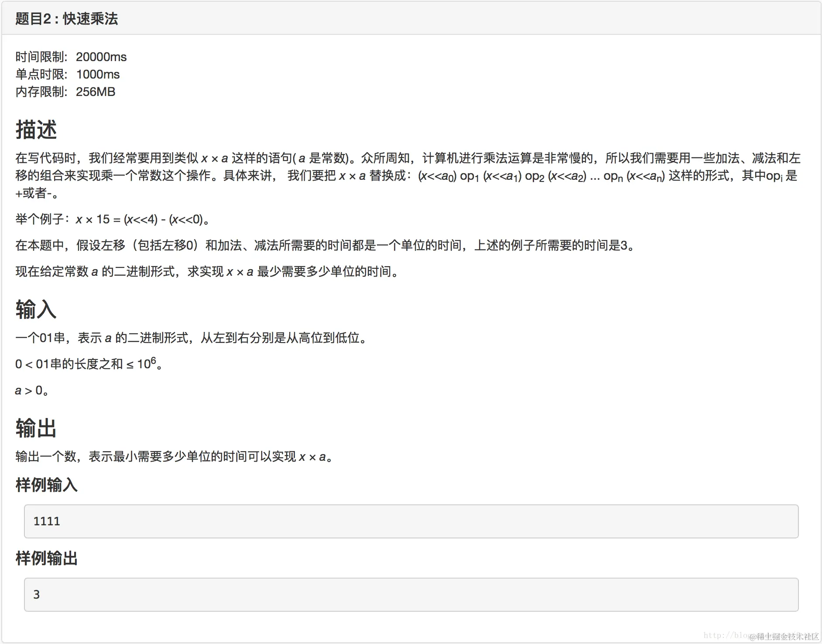The width and height of the screenshot is (822, 644).
Task: Click the '输出' heading
Action: coord(36,428)
